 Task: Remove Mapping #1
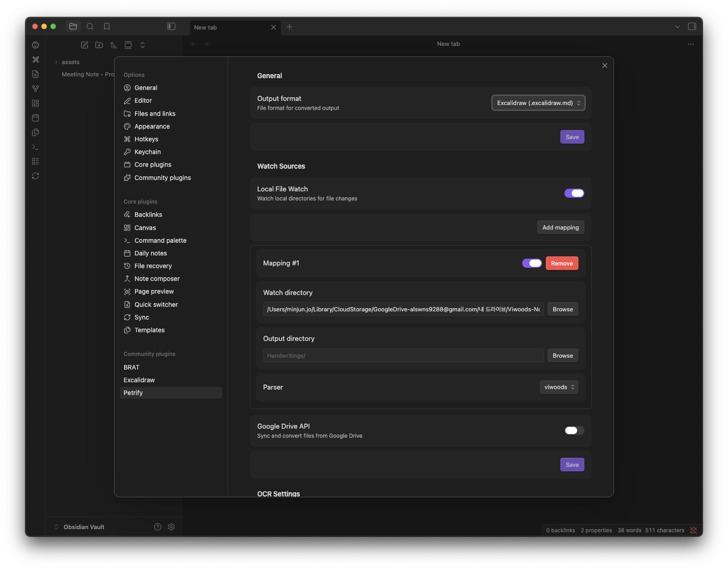click(x=562, y=263)
